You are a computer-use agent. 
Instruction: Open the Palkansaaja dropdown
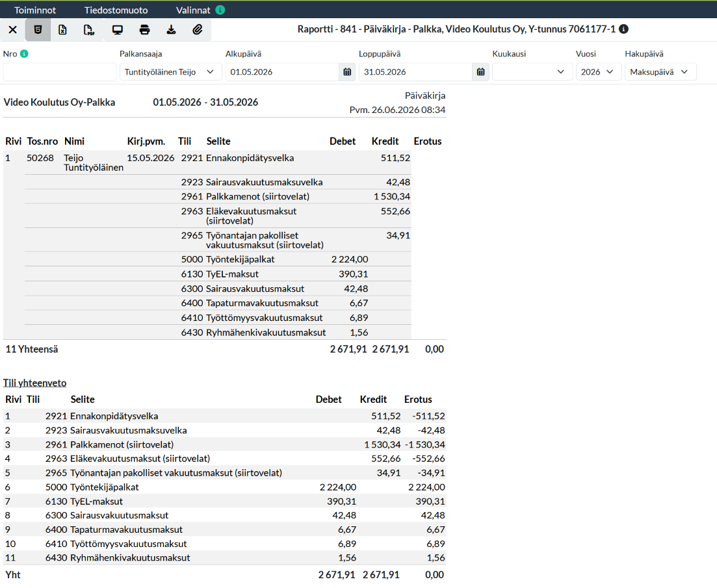tap(170, 71)
